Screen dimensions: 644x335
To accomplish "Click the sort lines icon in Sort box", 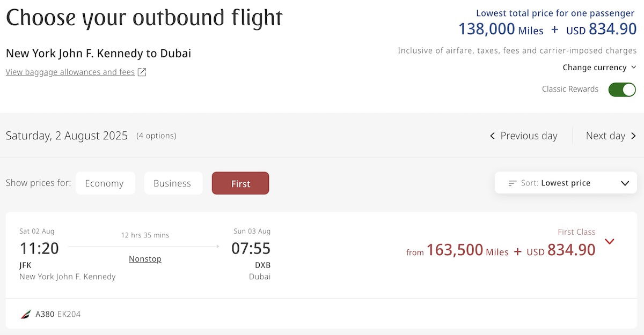I will (x=513, y=183).
